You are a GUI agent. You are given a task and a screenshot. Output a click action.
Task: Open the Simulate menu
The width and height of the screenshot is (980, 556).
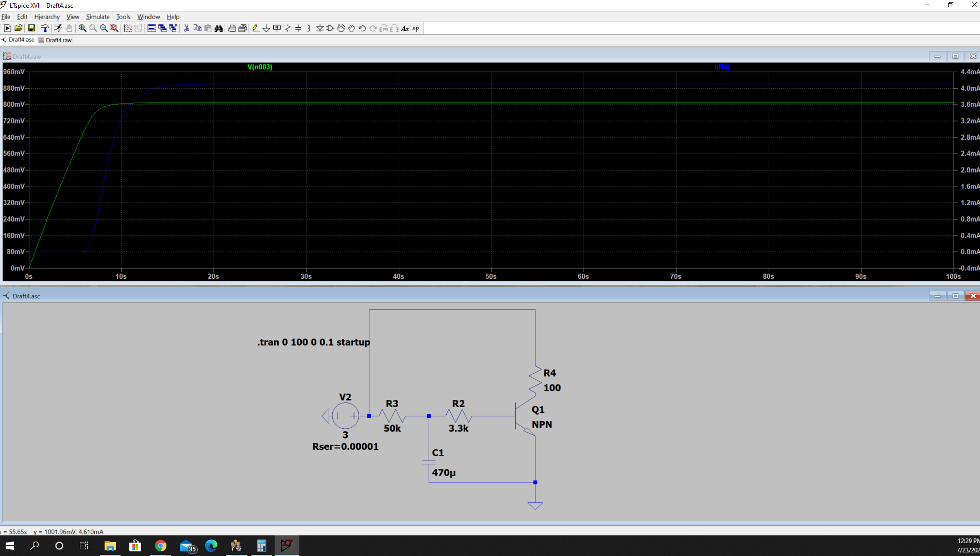pyautogui.click(x=97, y=16)
